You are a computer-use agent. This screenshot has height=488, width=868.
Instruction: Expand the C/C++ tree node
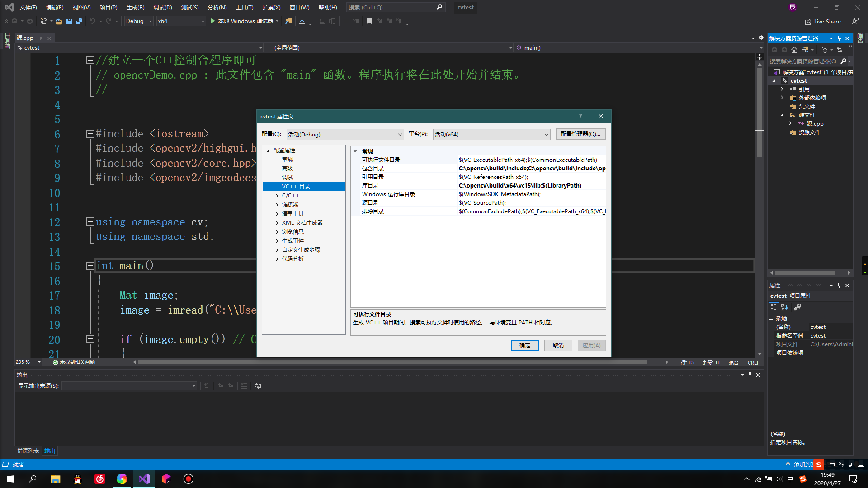click(x=277, y=196)
